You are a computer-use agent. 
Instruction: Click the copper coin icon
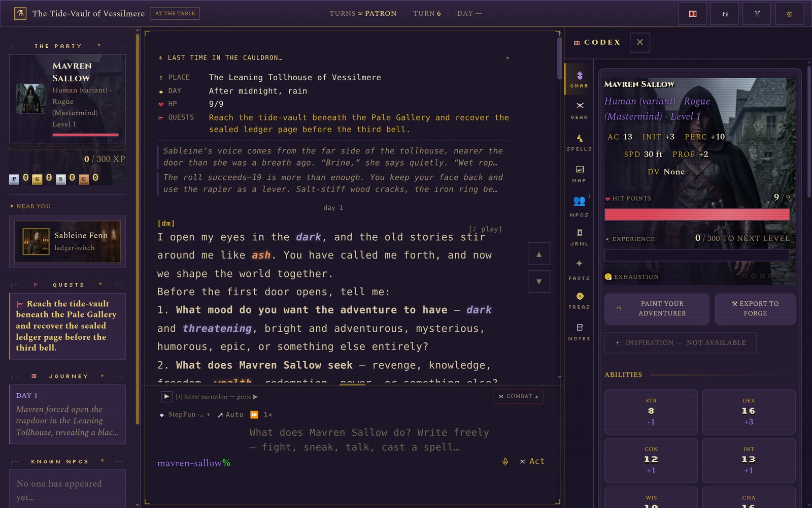[x=84, y=179]
